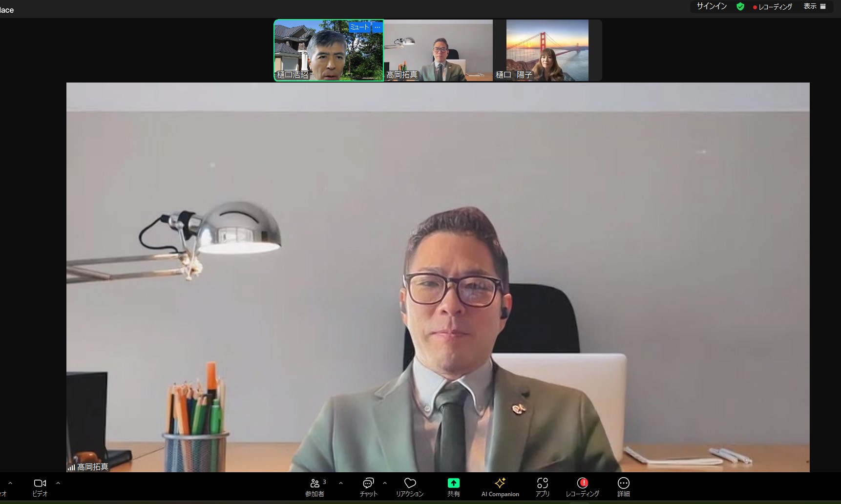The width and height of the screenshot is (841, 504).
Task: Expand the audio options caret at far left
Action: tap(10, 483)
